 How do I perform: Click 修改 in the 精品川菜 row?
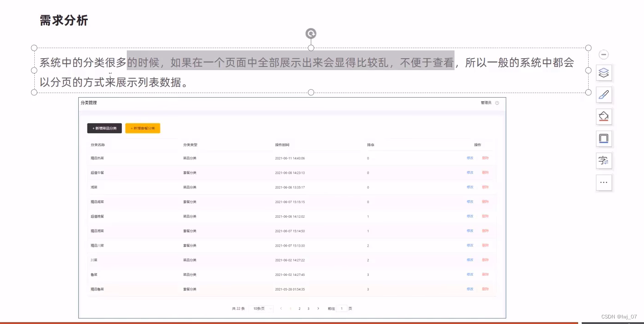[470, 245]
